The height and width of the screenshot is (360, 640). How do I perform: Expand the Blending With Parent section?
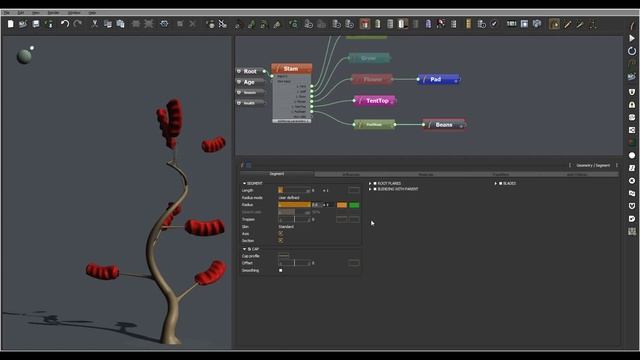coord(370,189)
